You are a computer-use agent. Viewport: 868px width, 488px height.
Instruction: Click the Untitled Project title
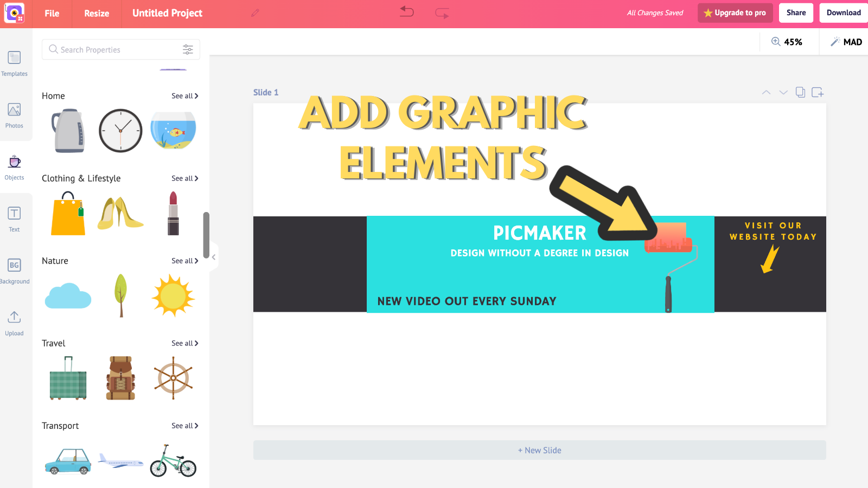pos(167,13)
